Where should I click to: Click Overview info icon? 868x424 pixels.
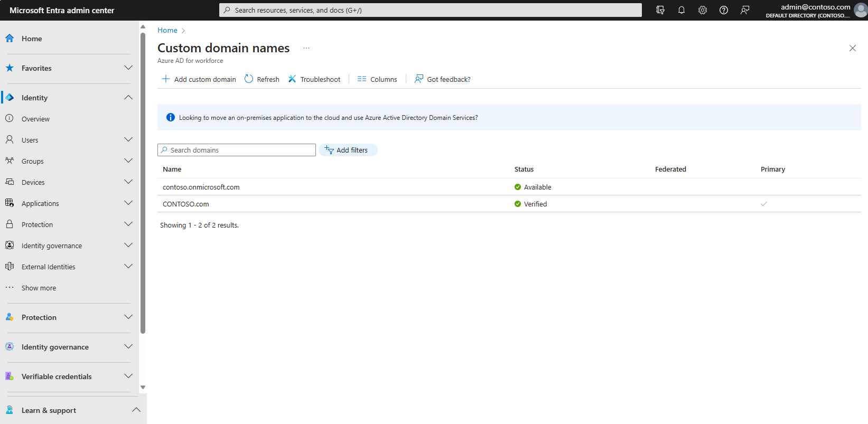tap(10, 118)
